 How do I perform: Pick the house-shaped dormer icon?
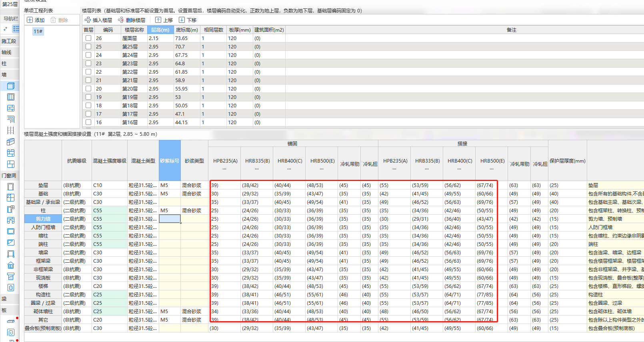click(11, 265)
